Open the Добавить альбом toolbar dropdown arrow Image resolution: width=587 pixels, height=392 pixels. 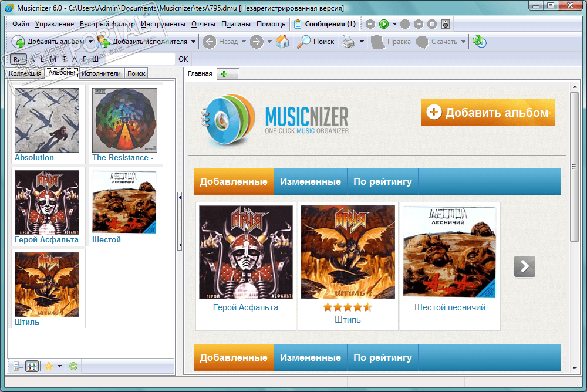coord(90,42)
